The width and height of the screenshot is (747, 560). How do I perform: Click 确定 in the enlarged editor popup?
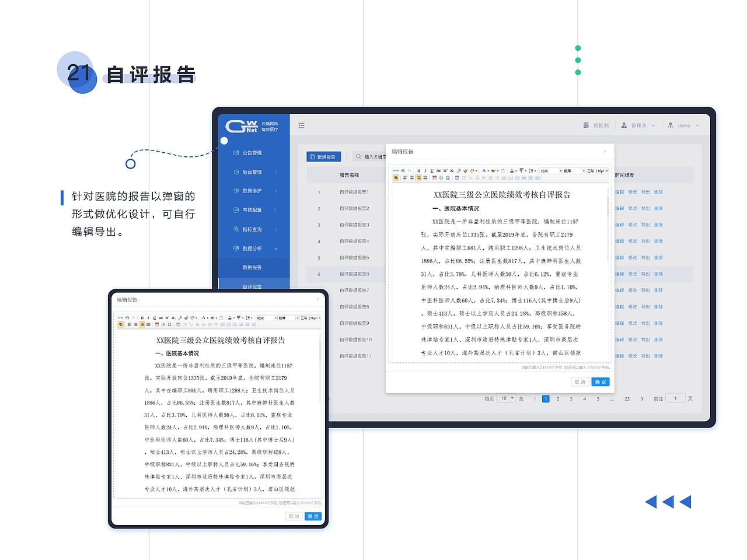point(313,516)
